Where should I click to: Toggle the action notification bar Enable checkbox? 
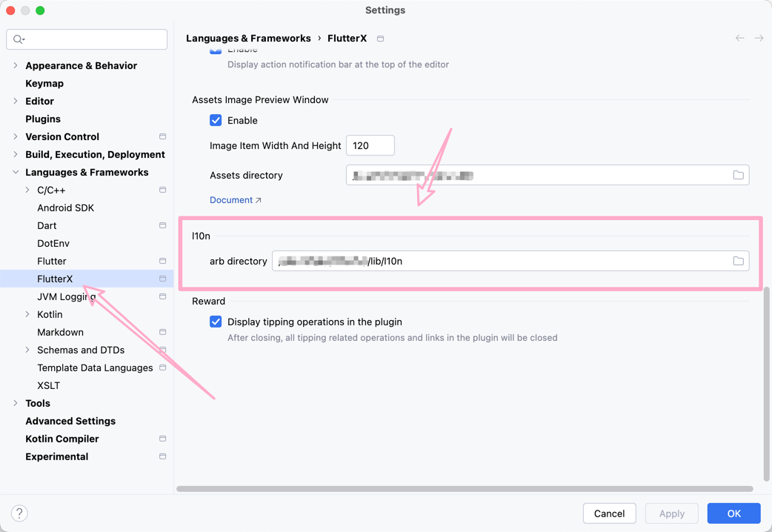click(x=216, y=50)
